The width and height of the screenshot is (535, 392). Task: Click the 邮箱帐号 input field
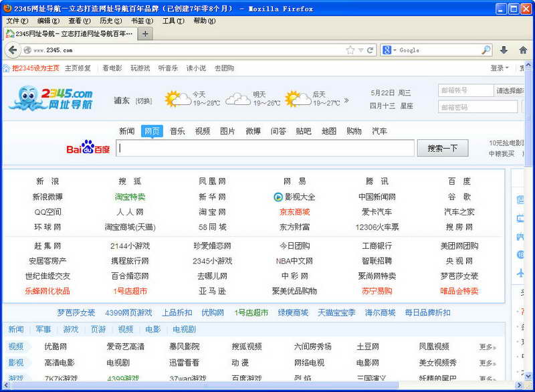[465, 90]
